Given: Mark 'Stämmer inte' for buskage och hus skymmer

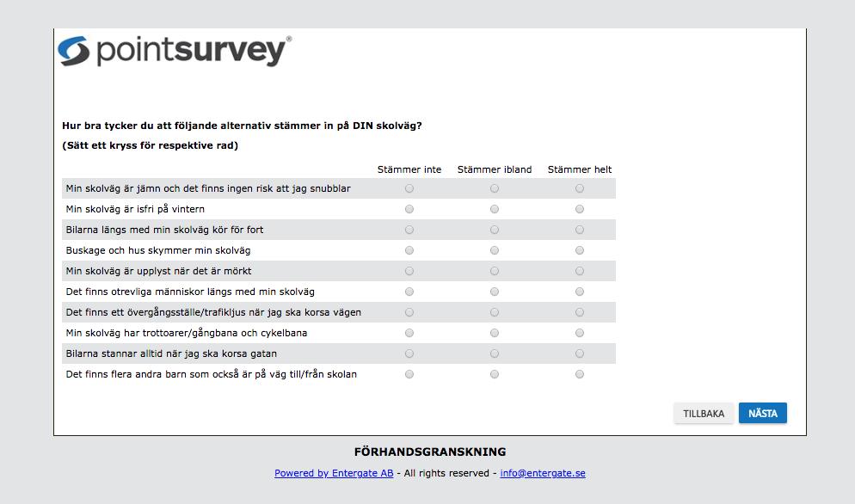Looking at the screenshot, I should pos(409,250).
